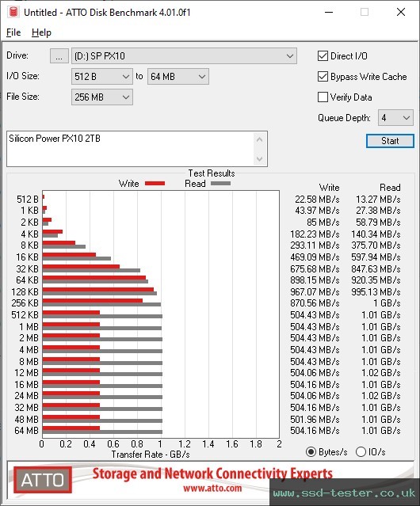Click the 128 KB read value 995.13 MB/s
The height and width of the screenshot is (506, 420).
tap(376, 291)
